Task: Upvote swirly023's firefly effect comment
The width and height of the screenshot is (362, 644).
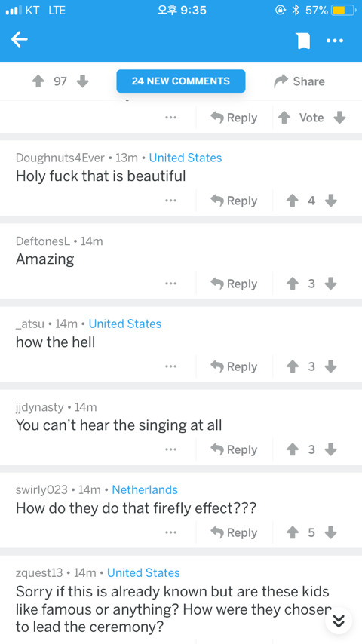Action: pyautogui.click(x=292, y=532)
